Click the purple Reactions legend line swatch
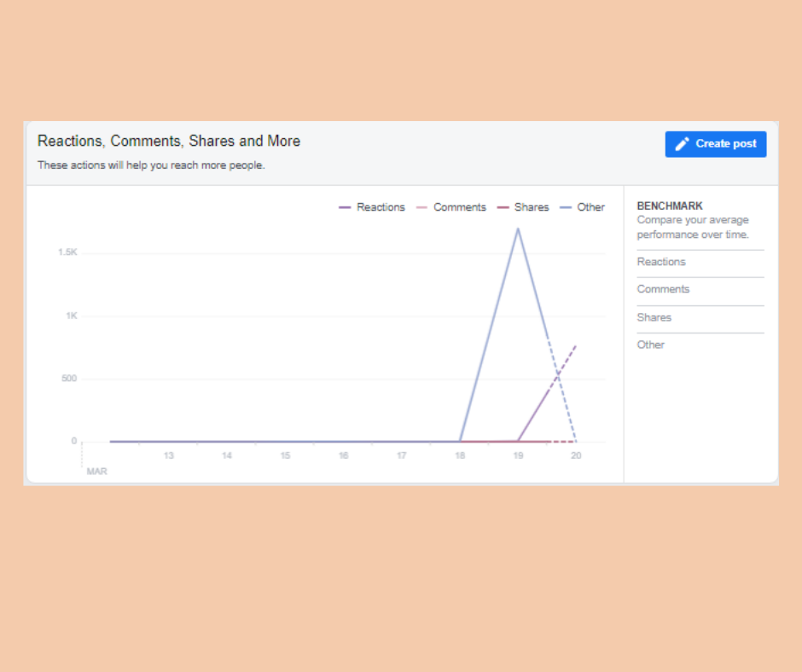This screenshot has height=672, width=802. tap(345, 207)
